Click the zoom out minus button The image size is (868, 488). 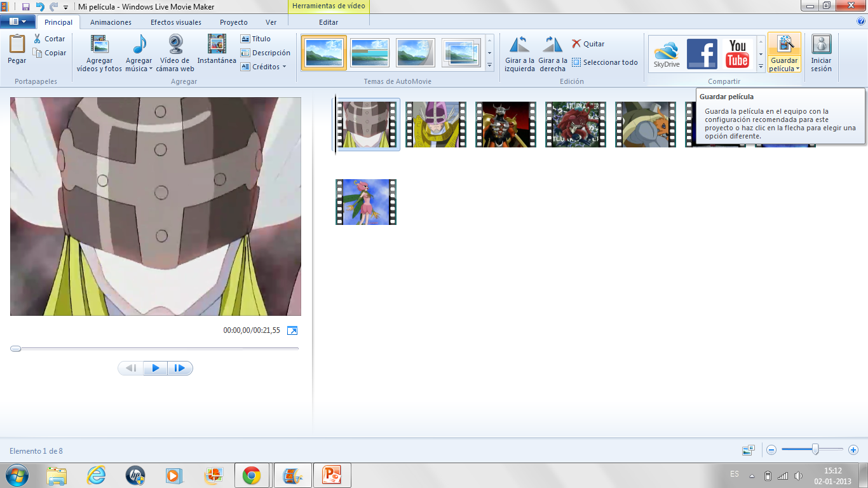[771, 450]
